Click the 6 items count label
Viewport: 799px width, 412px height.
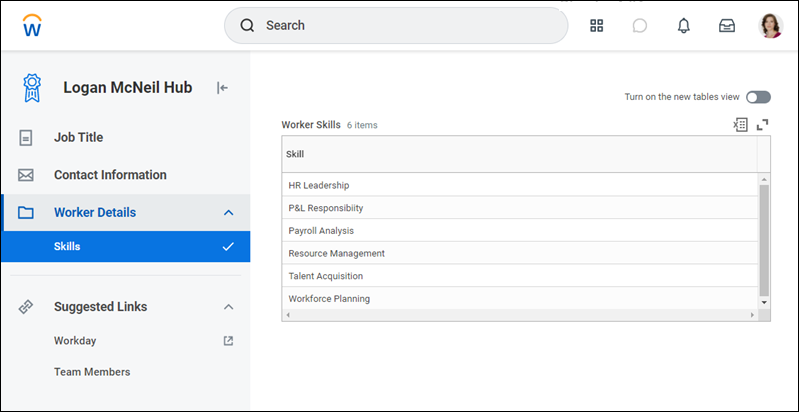coord(362,125)
